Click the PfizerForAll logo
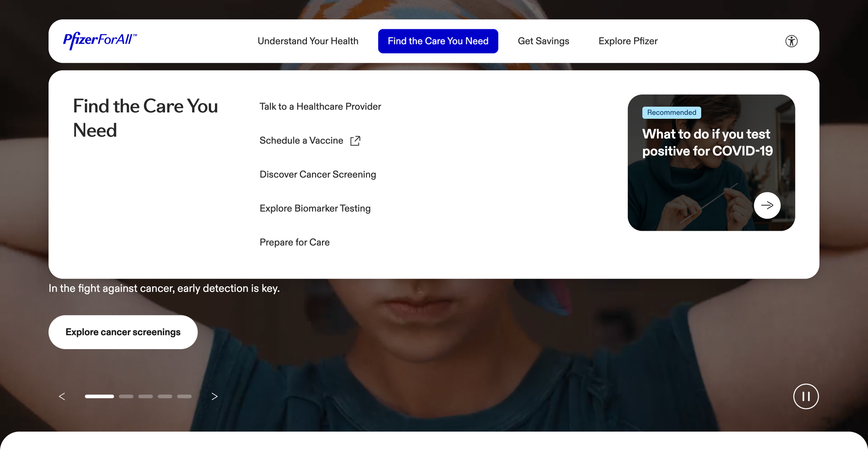The height and width of the screenshot is (457, 868). click(100, 41)
